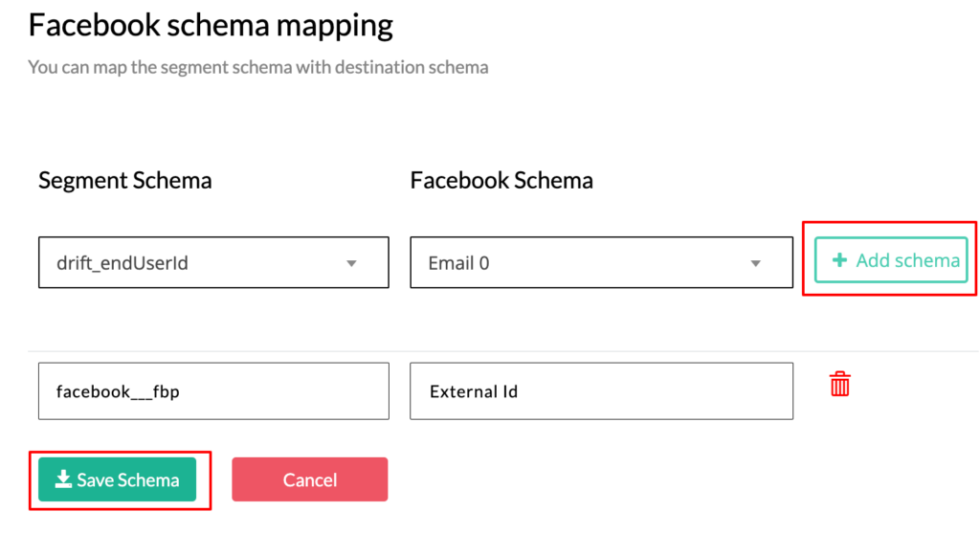Expand the Email 0 dropdown arrow

(x=755, y=263)
